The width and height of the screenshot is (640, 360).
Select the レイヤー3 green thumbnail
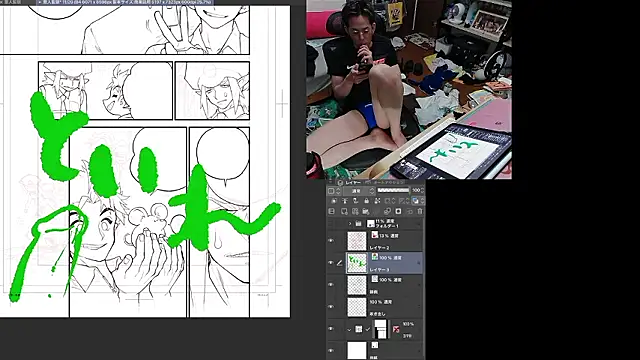(x=357, y=263)
